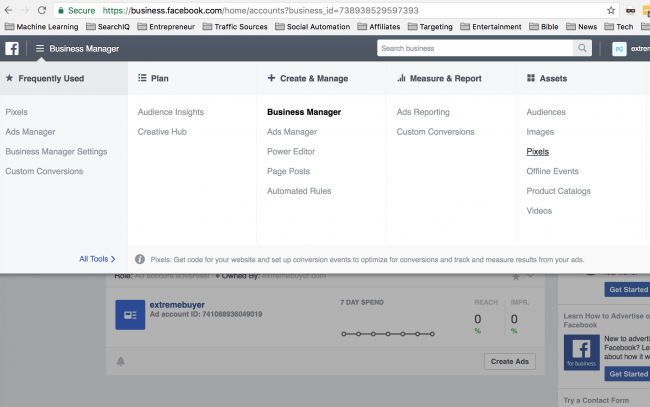Open the extremebuyer ad account link

point(177,305)
